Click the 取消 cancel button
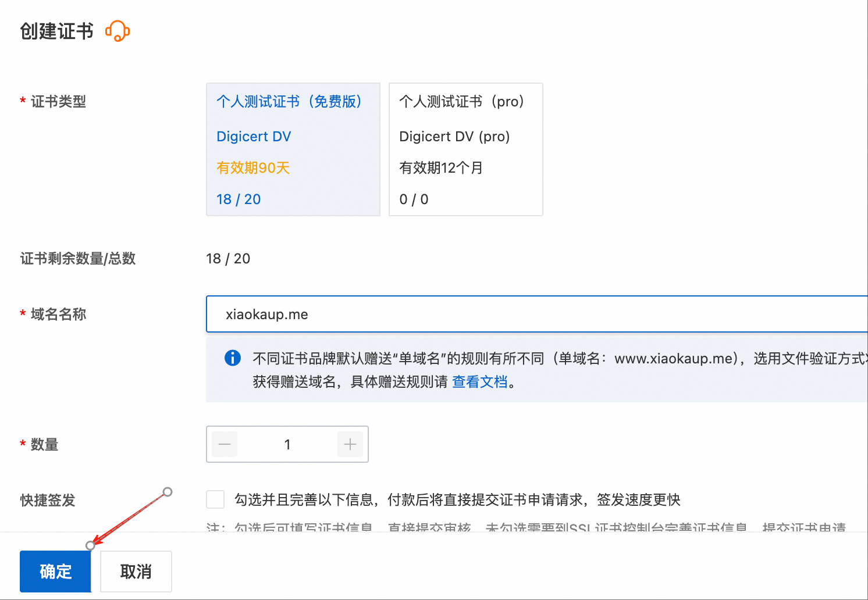The width and height of the screenshot is (868, 600). click(136, 572)
